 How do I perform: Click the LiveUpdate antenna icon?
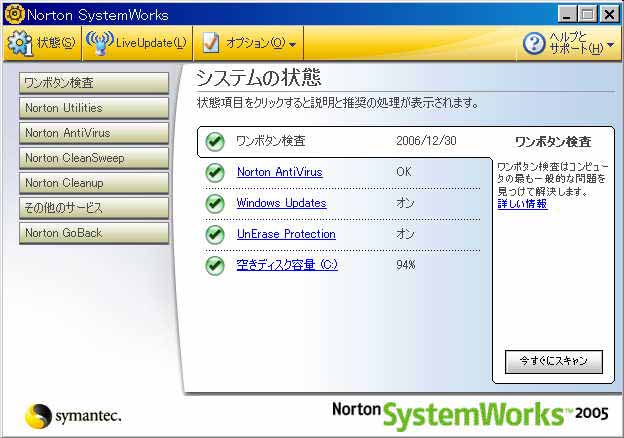[x=99, y=43]
